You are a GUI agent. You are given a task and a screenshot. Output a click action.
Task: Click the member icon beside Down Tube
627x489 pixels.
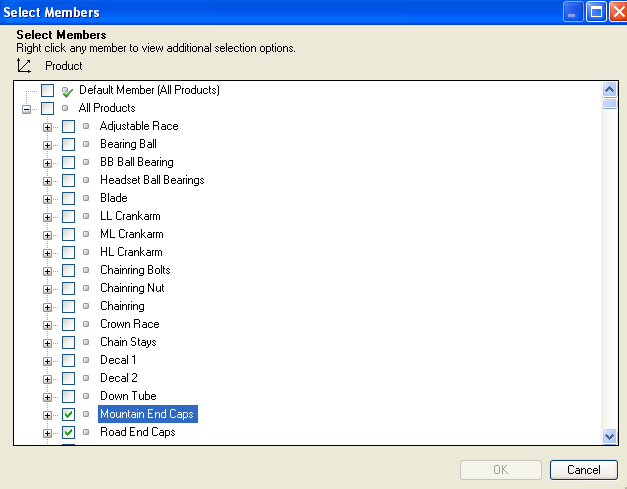(86, 396)
